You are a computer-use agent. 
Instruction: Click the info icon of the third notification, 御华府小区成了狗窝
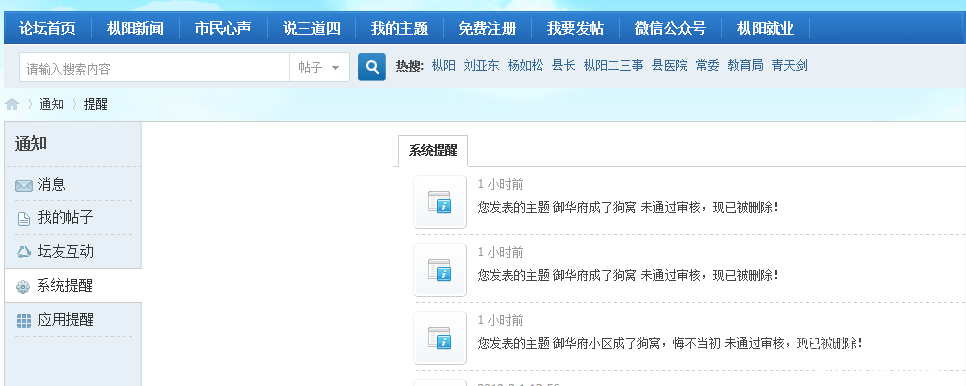coord(440,337)
